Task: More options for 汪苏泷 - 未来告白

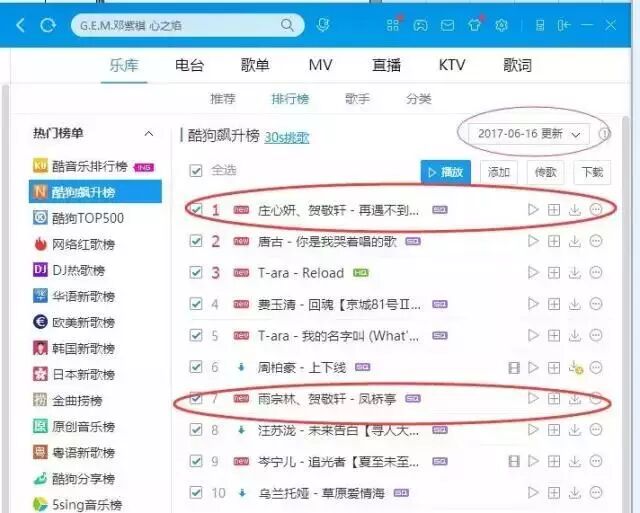Action: pos(596,430)
